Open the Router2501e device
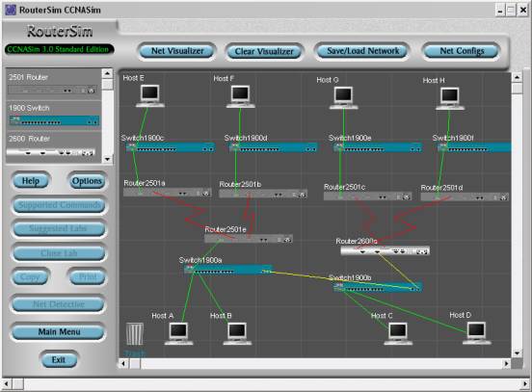Image resolution: width=532 pixels, height=392 pixels. pyautogui.click(x=249, y=239)
